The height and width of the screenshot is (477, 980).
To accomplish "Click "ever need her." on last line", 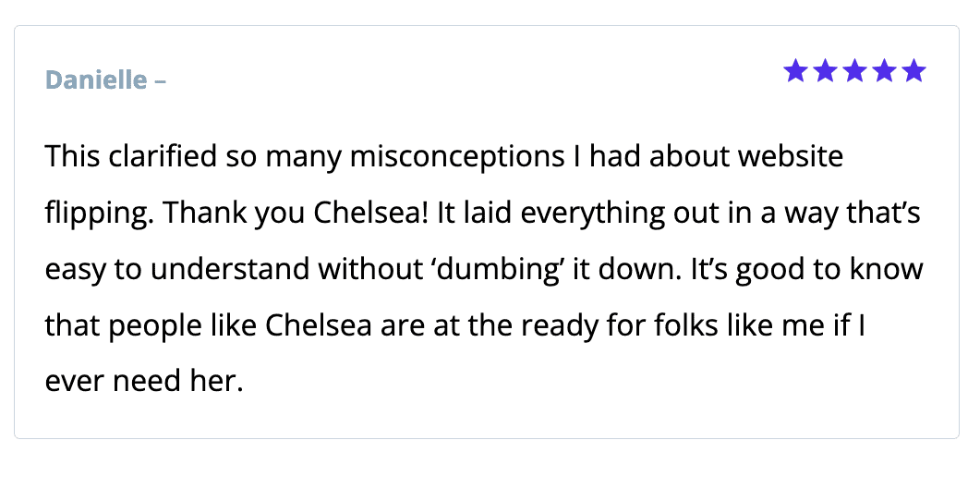I will tap(143, 381).
